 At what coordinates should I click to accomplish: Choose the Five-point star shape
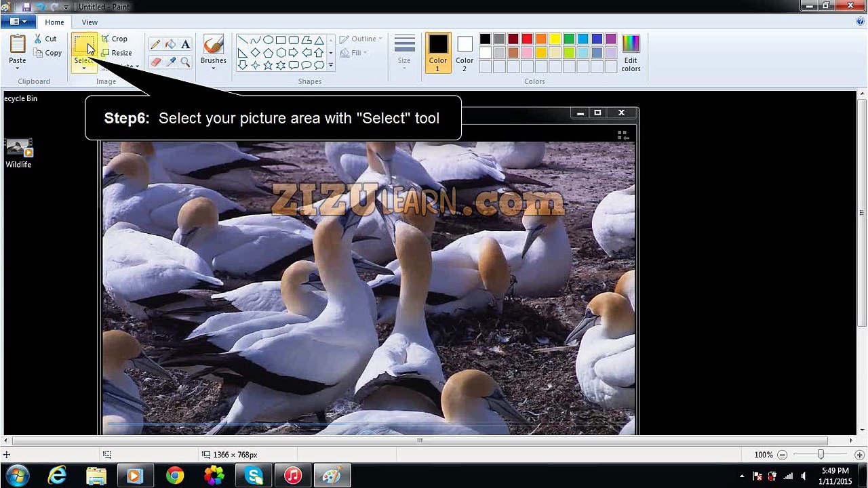(x=268, y=65)
